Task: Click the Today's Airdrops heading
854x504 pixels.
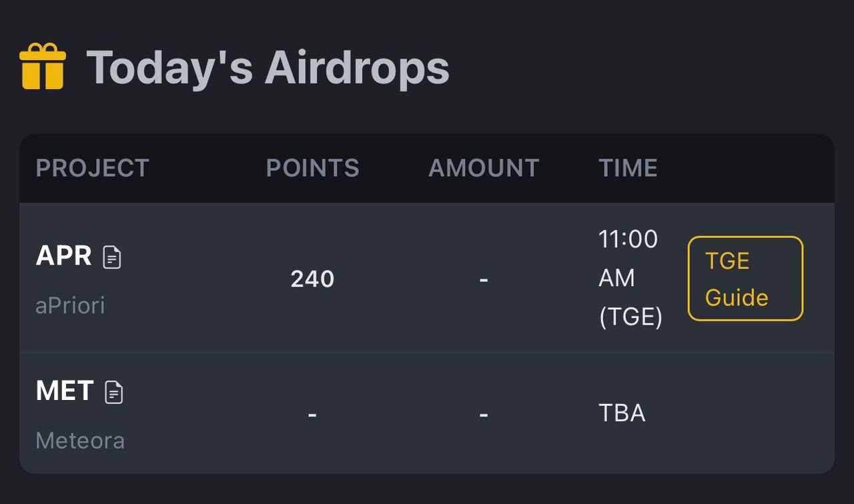Action: [268, 67]
